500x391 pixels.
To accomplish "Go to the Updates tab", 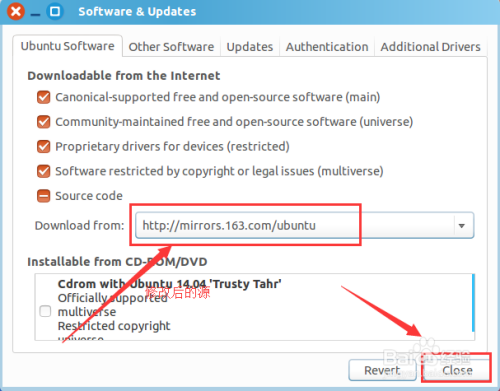I will (x=250, y=47).
